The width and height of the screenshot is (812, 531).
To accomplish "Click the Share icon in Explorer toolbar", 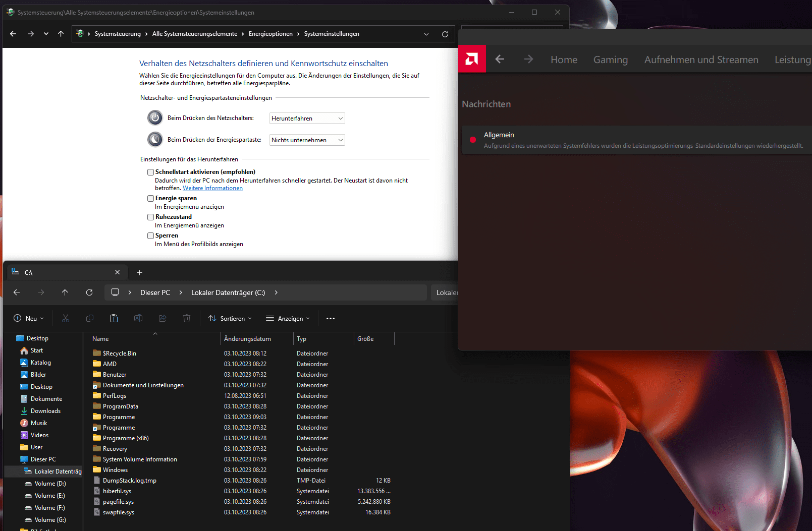I will coord(163,318).
